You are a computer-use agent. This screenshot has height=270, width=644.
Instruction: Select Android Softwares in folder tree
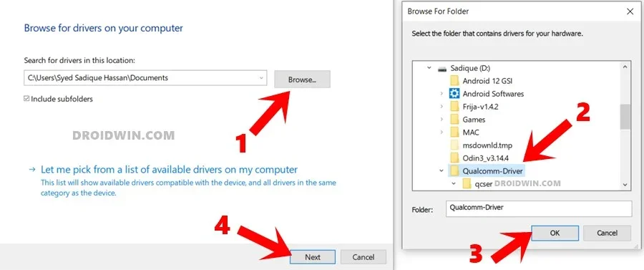(x=493, y=94)
